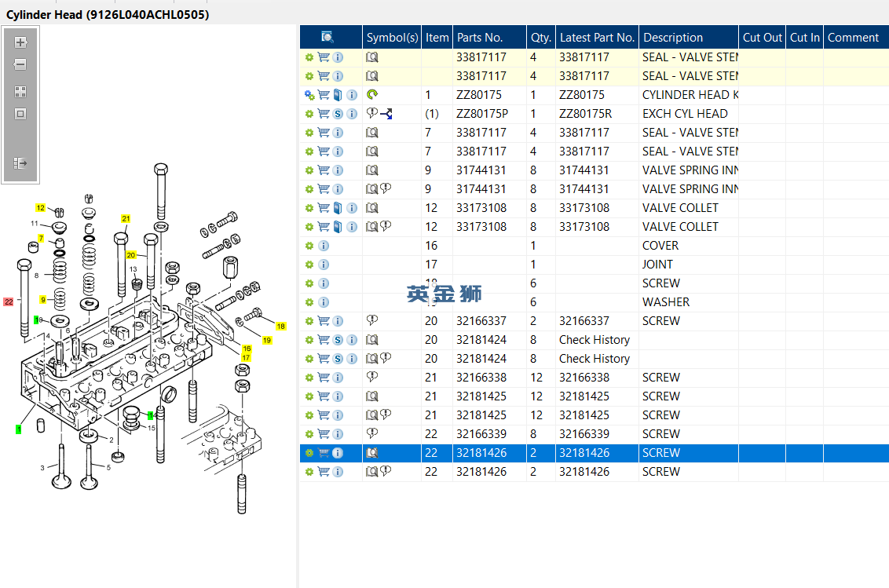The height and width of the screenshot is (588, 889).
Task: Click part number 32166339
Action: pos(481,434)
